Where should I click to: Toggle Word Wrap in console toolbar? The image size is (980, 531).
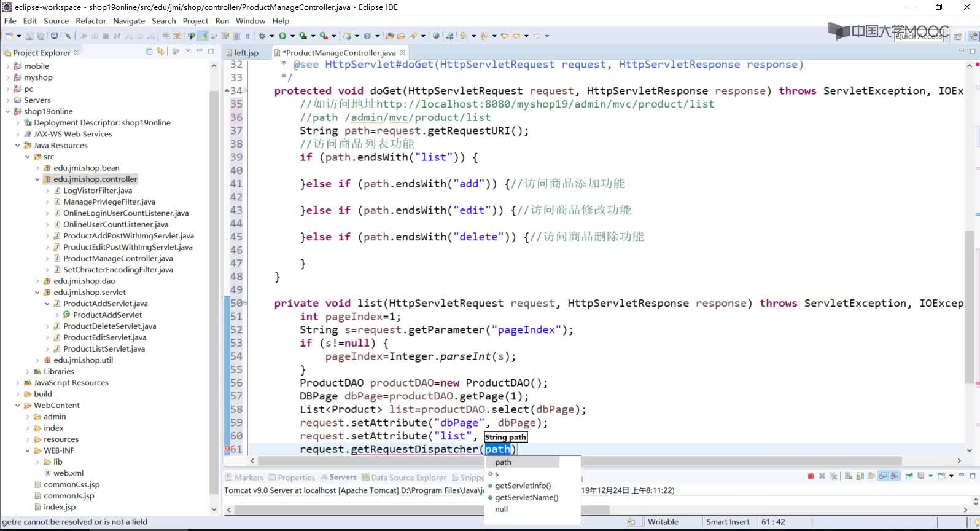coord(871,476)
